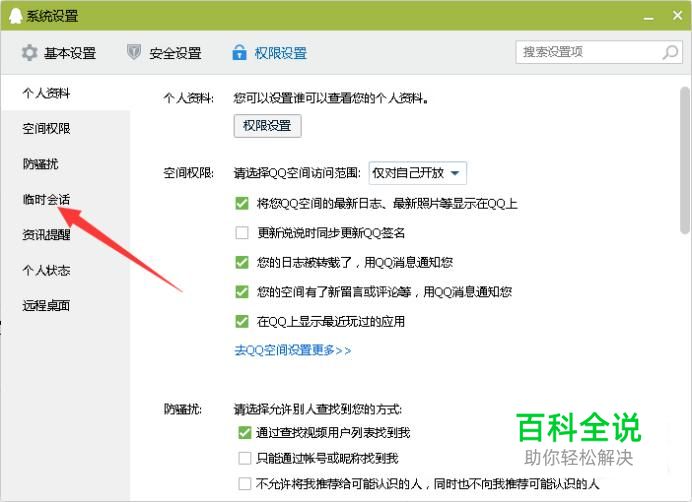This screenshot has width=692, height=502.
Task: Select 个人状态 in the sidebar
Action: 65,270
